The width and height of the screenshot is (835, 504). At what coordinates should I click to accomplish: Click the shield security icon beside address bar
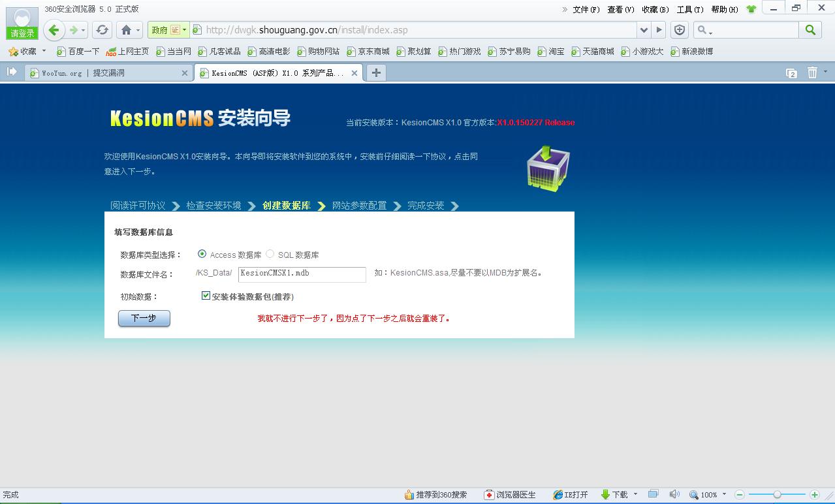pyautogui.click(x=680, y=30)
